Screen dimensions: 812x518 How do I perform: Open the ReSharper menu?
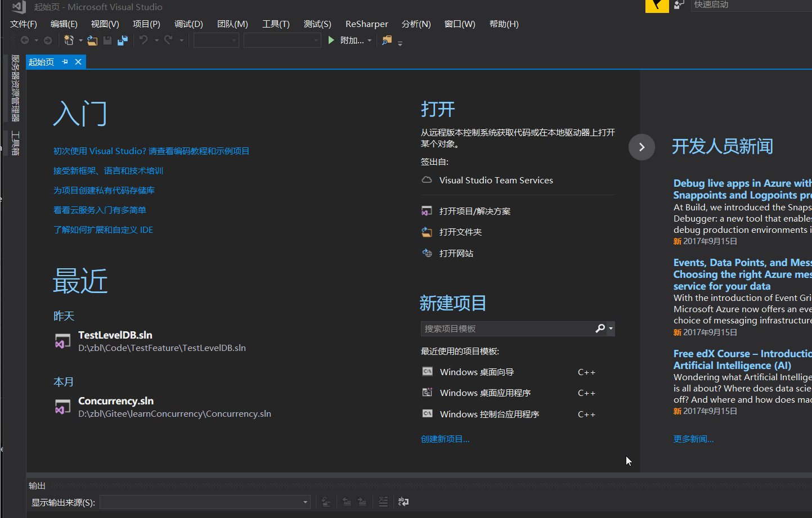(x=367, y=24)
